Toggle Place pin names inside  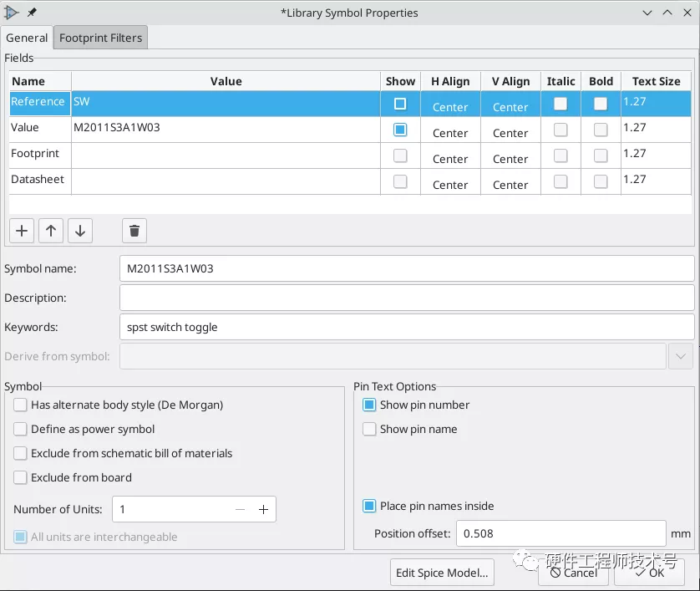(369, 506)
